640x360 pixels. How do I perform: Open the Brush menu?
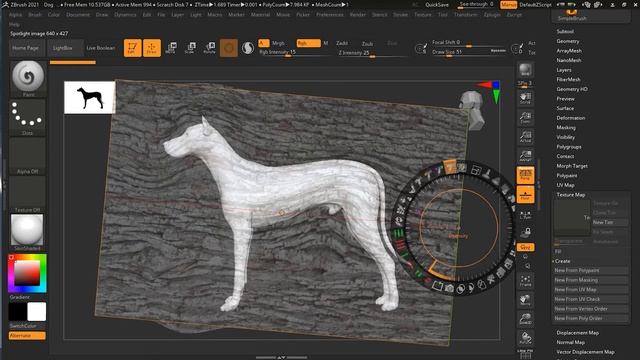pyautogui.click(x=35, y=15)
